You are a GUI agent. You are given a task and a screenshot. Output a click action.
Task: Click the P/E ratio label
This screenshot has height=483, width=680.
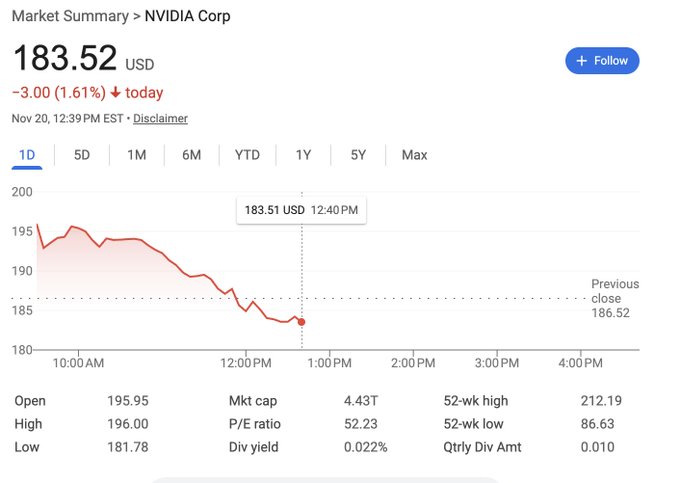click(256, 424)
